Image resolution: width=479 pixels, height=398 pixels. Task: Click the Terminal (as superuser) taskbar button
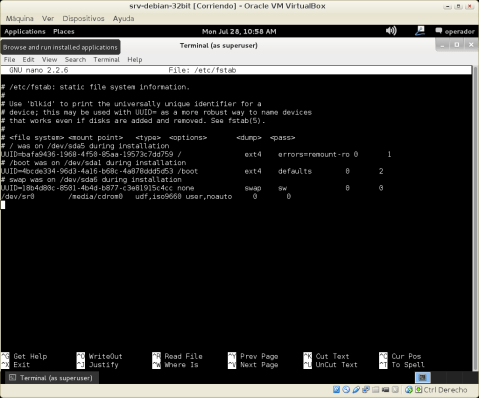[x=51, y=378]
